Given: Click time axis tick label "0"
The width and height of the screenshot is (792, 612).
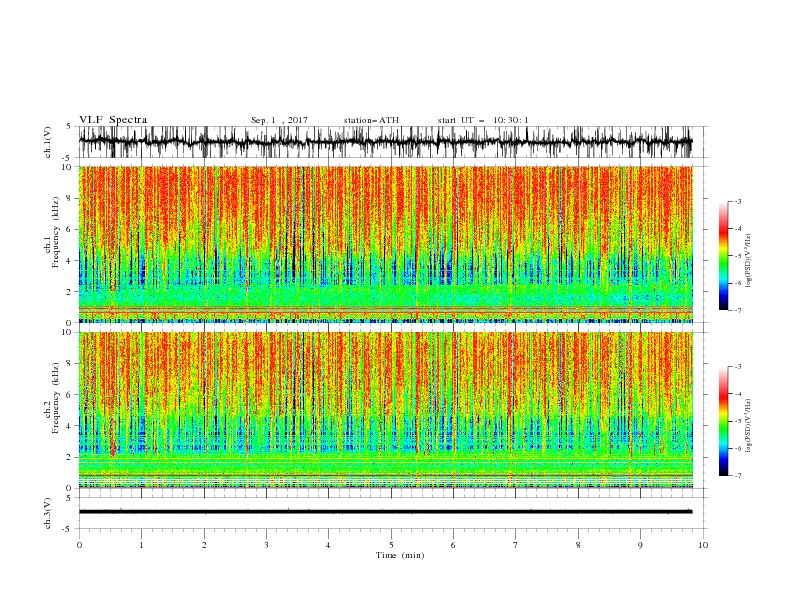Looking at the screenshot, I should pyautogui.click(x=79, y=545).
